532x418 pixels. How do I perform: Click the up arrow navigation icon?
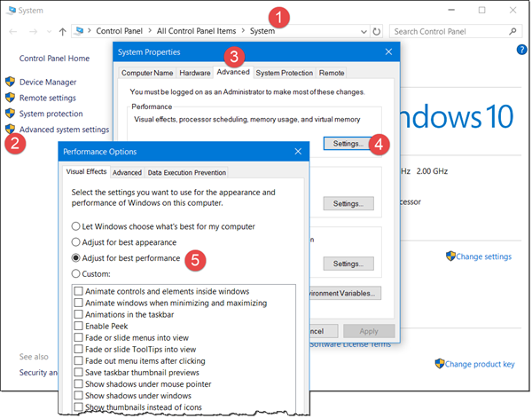click(62, 32)
